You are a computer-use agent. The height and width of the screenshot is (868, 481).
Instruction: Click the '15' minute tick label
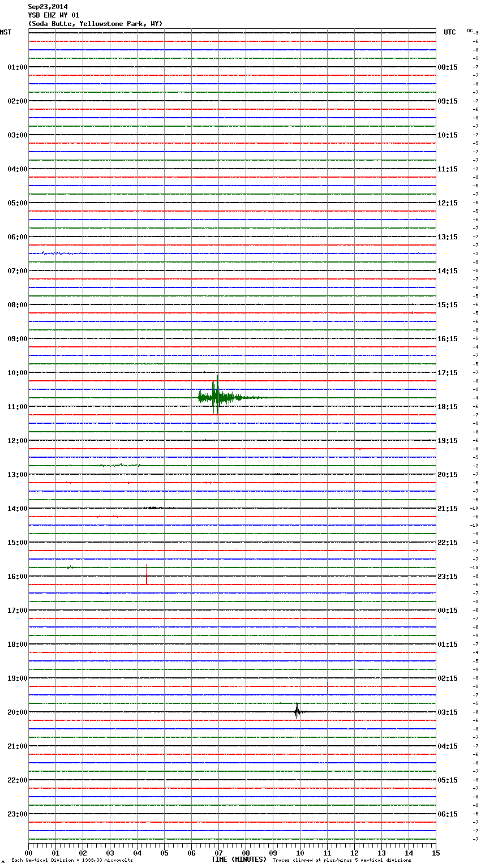click(436, 853)
